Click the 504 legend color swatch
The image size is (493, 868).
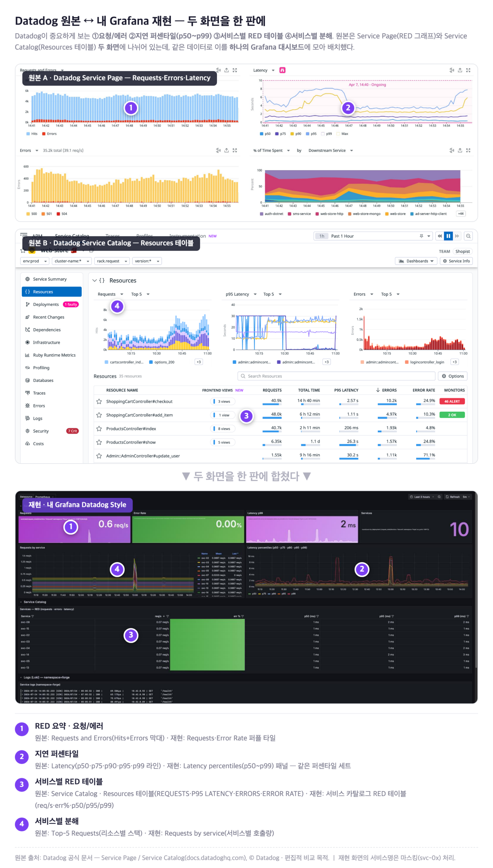tap(58, 214)
